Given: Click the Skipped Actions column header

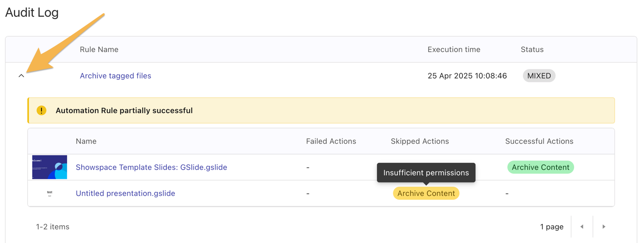Looking at the screenshot, I should pos(420,141).
